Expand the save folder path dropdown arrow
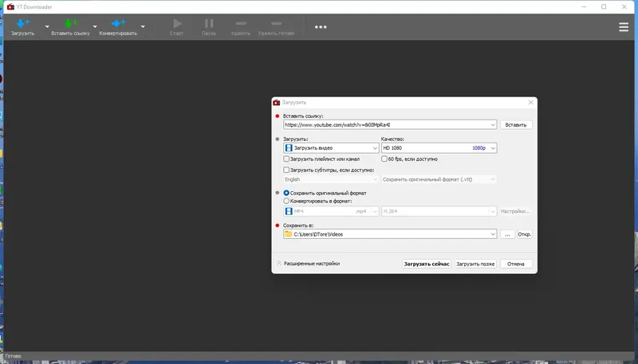This screenshot has height=364, width=638. pyautogui.click(x=493, y=234)
